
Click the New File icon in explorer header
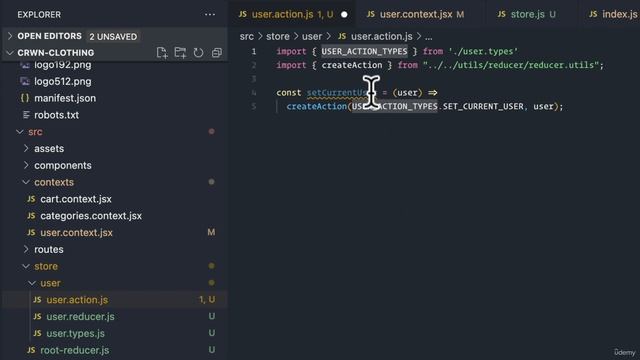tap(162, 53)
